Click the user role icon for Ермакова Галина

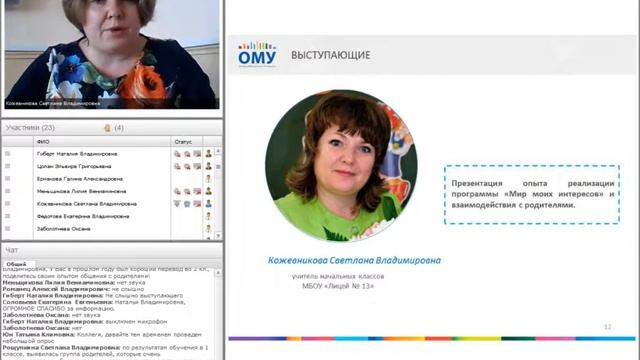point(209,179)
